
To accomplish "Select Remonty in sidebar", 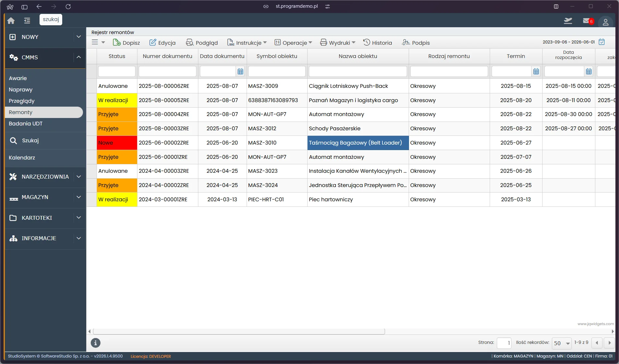I will 44,112.
